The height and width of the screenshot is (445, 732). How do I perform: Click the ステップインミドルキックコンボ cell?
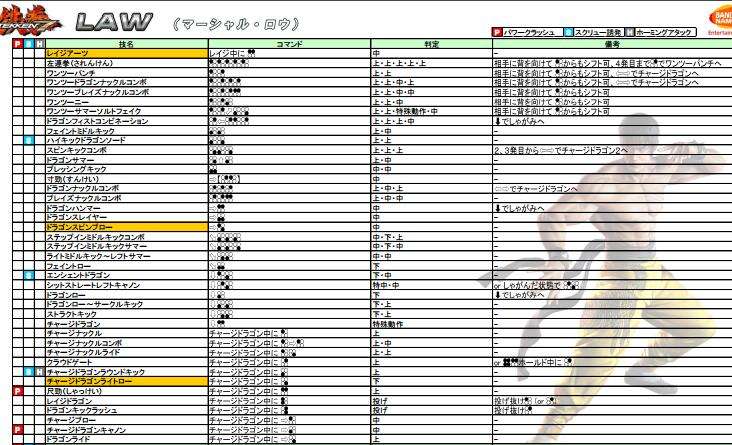(x=127, y=237)
